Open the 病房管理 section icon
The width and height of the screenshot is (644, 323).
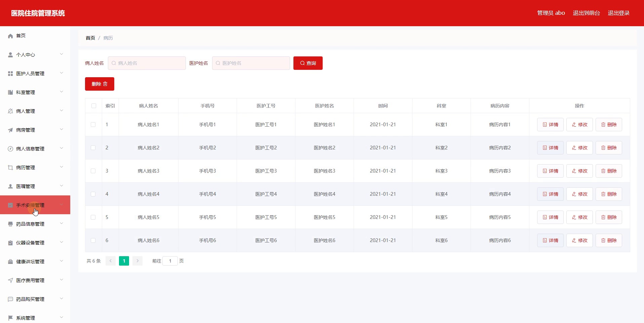click(x=10, y=130)
